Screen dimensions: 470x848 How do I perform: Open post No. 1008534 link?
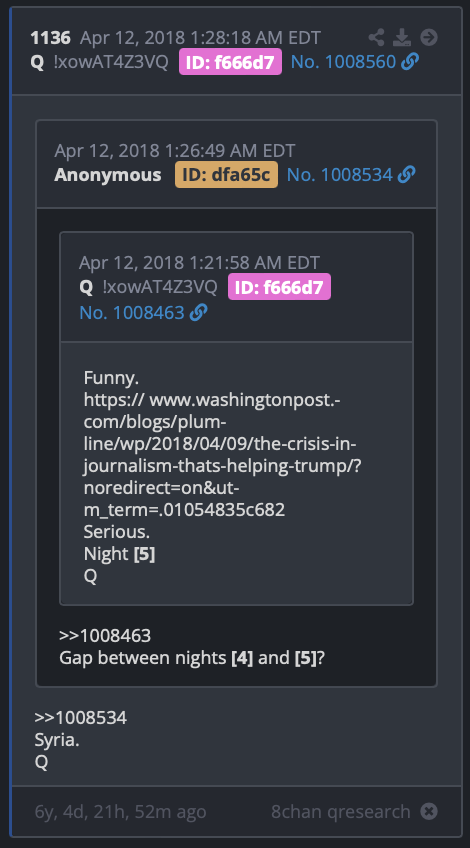(340, 175)
